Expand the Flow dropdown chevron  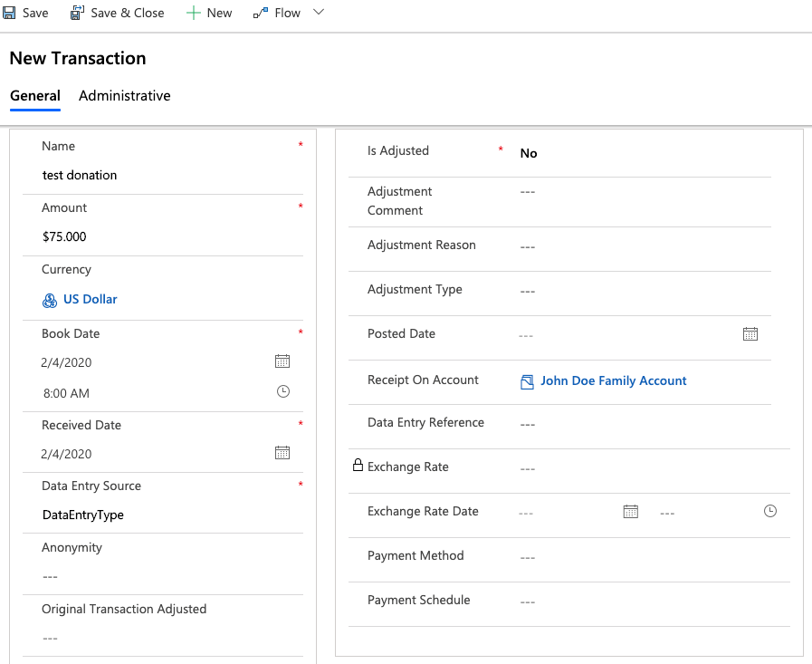click(x=318, y=13)
